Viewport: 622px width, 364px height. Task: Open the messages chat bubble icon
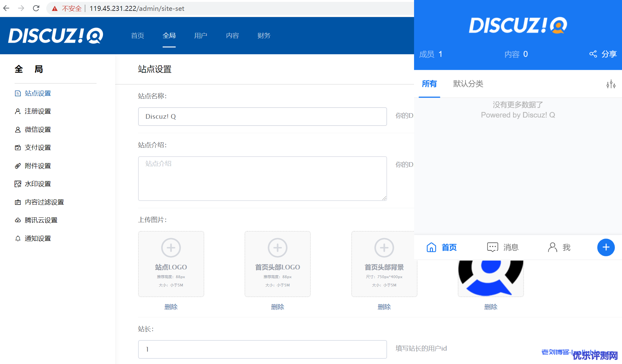(492, 247)
